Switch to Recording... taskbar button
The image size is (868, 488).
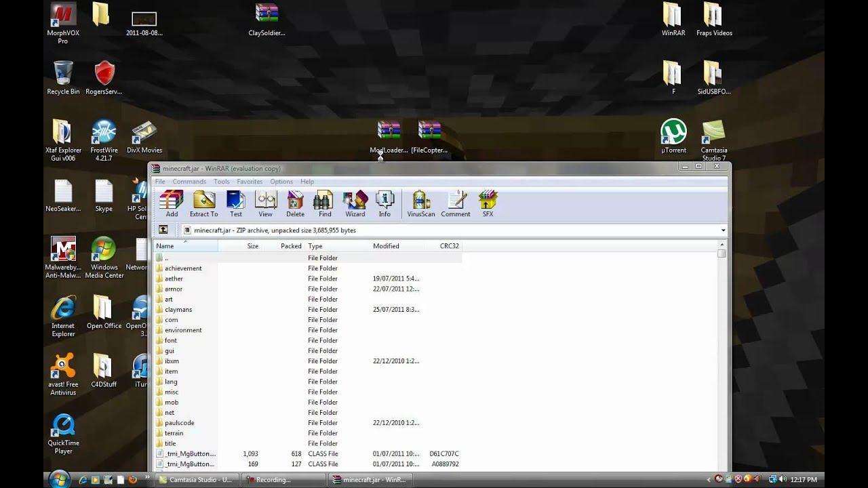[284, 480]
